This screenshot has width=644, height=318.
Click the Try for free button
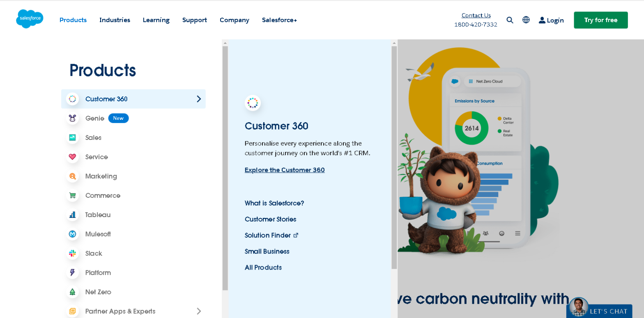pyautogui.click(x=600, y=20)
